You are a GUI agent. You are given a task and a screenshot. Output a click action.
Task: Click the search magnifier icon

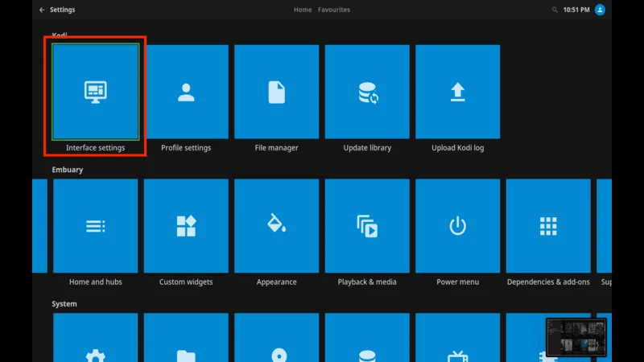tap(555, 10)
